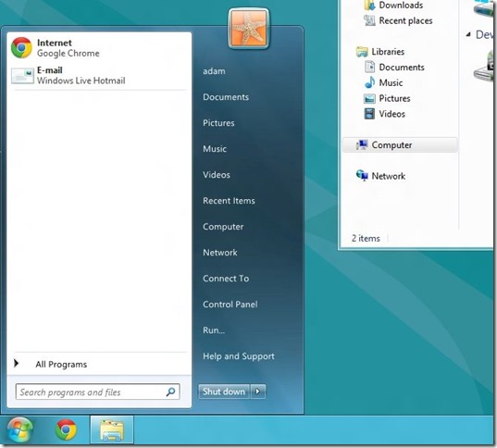
Task: Click the Shut down button
Action: (x=224, y=392)
